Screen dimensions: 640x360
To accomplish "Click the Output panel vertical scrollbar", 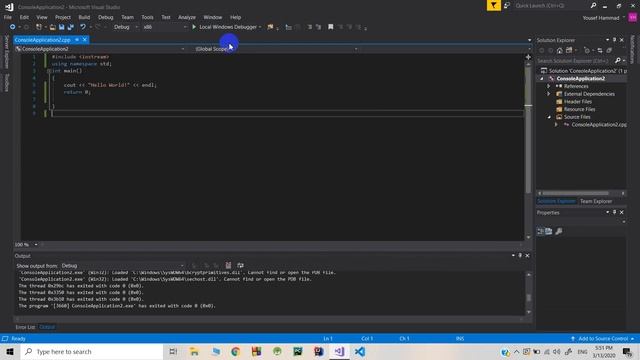I will coord(529,293).
